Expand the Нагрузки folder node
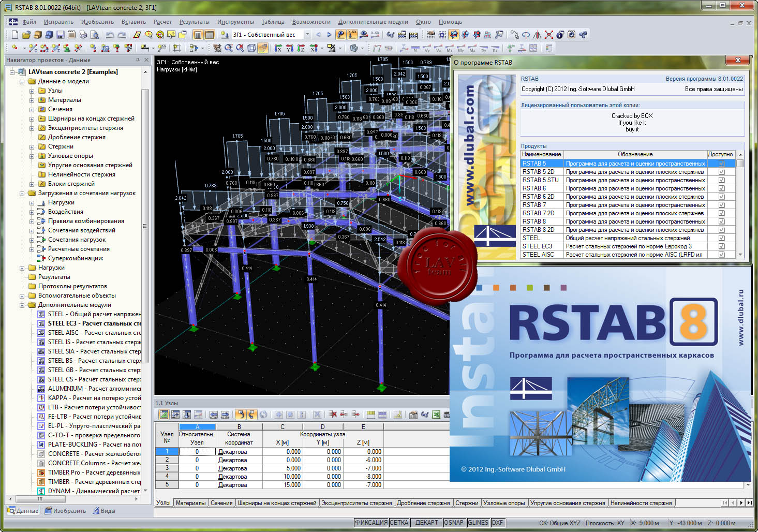This screenshot has height=532, width=758. tap(22, 268)
